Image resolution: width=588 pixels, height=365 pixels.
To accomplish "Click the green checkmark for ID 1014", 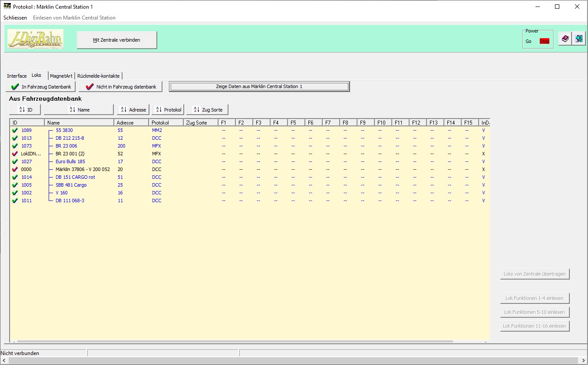I will (x=15, y=177).
